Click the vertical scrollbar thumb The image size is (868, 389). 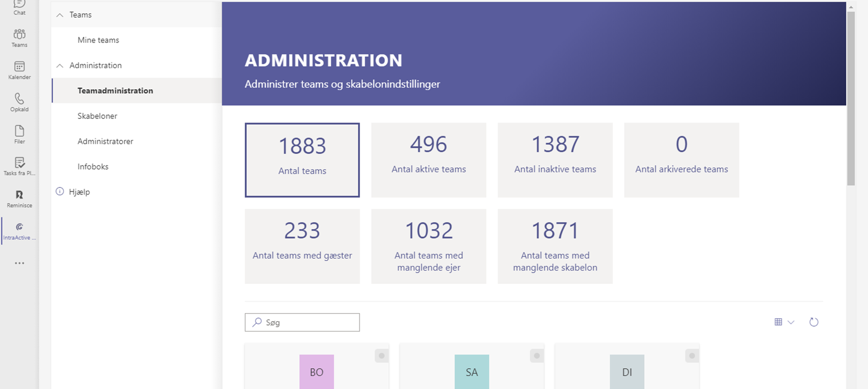[851, 98]
